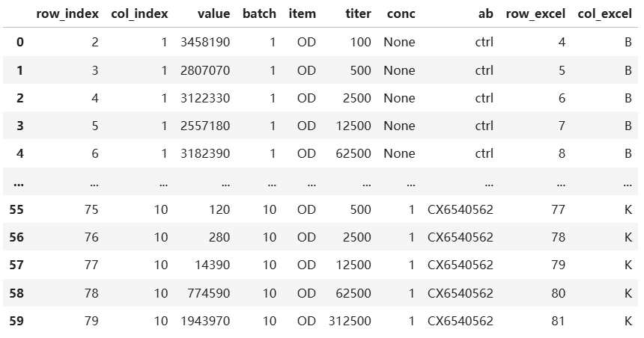
Task: Click the row_excel column header
Action: (x=535, y=13)
